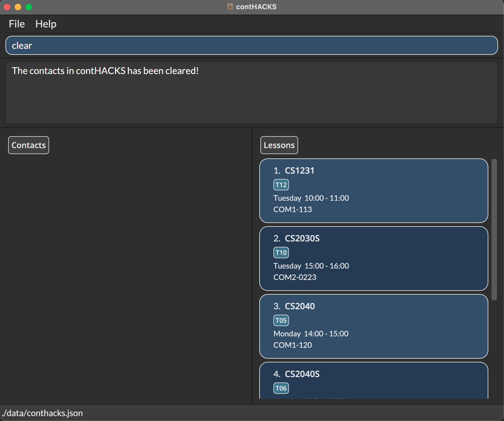The height and width of the screenshot is (421, 504).
Task: Select the CS1231 lesson card
Action: (374, 191)
